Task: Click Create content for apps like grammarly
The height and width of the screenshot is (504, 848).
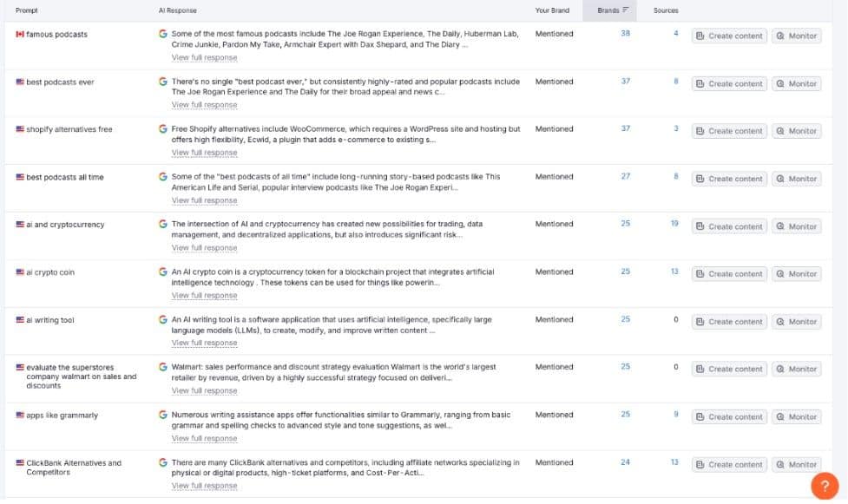Action: pos(729,417)
